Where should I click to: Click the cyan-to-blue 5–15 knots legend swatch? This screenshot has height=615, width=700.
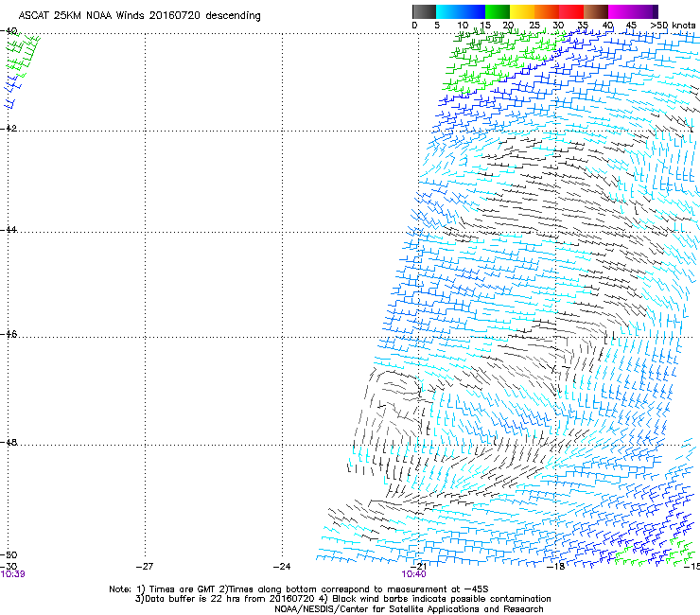461,11
